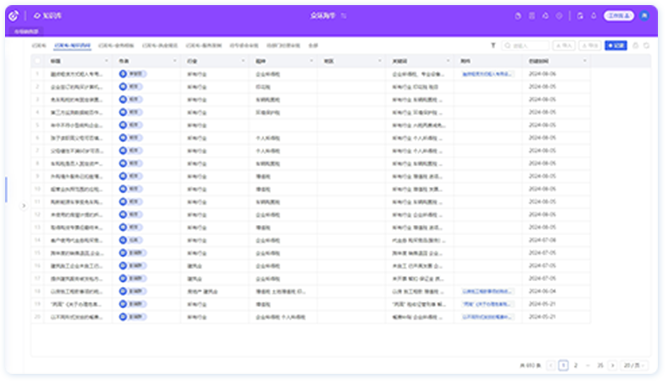Open the user avatar in the header

(644, 16)
